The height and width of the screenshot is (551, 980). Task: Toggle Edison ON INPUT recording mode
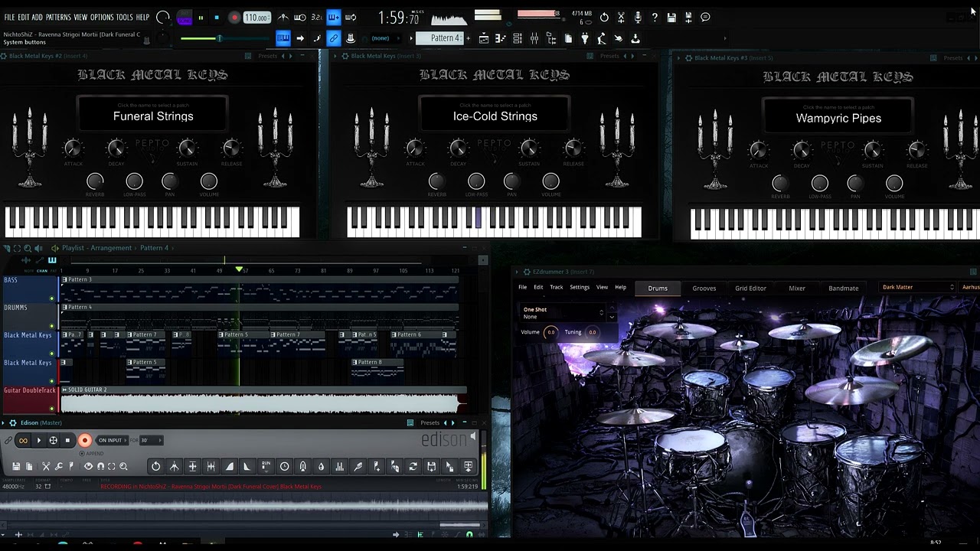pos(112,440)
